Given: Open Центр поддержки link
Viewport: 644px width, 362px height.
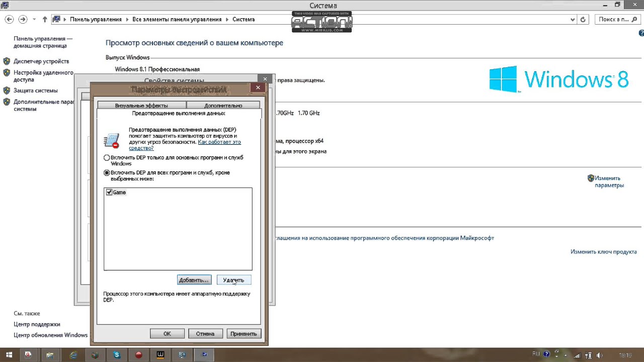Looking at the screenshot, I should [x=37, y=324].
